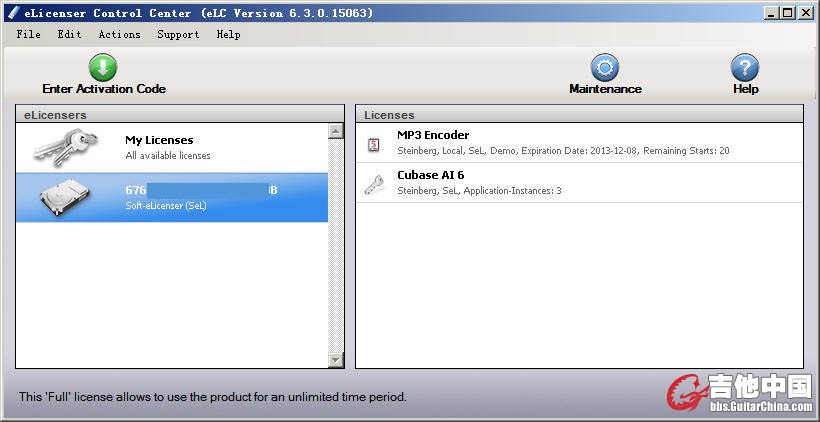This screenshot has height=422, width=820.
Task: Click the Cubase AI 6 key icon
Action: coord(374,185)
